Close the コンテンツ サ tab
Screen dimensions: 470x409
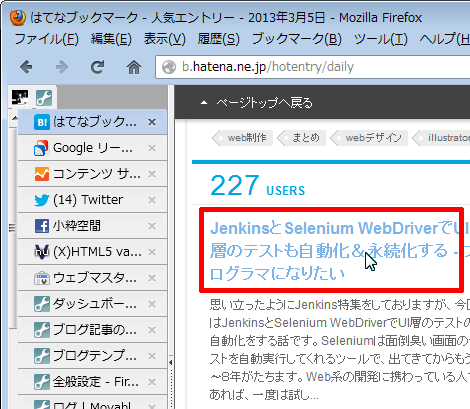[x=152, y=174]
